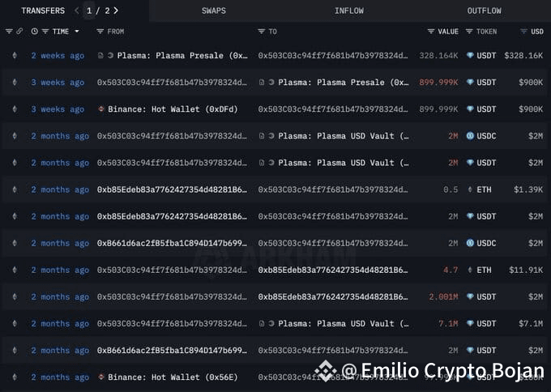Click the Ethereum chain icon in the 4.7 ETH row

point(15,271)
